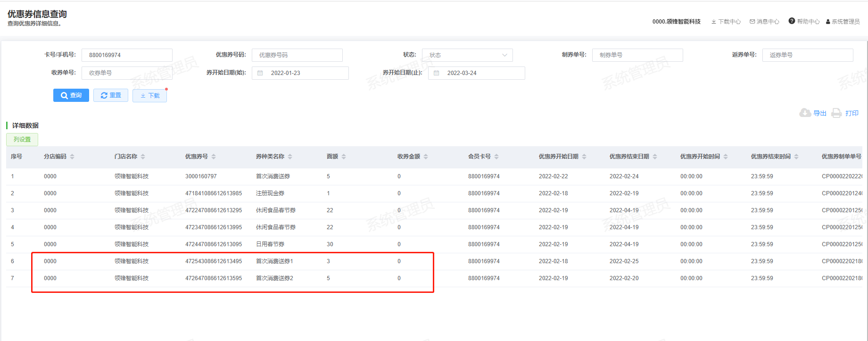The image size is (868, 341).
Task: Click the 下载 download button
Action: pyautogui.click(x=150, y=96)
